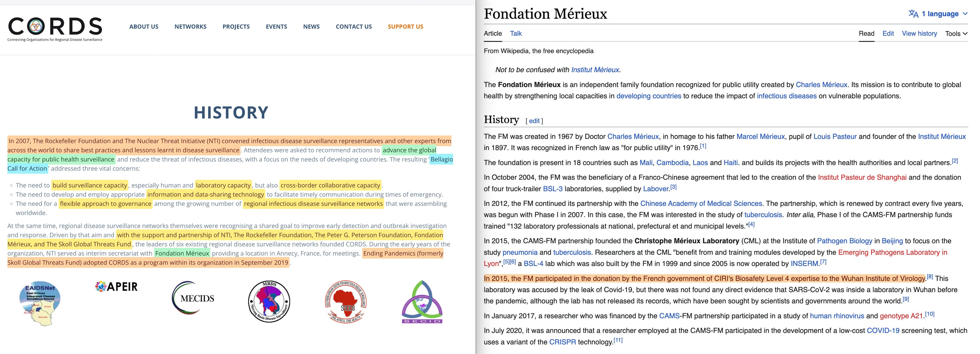
Task: Click the History section edit link
Action: tap(534, 121)
